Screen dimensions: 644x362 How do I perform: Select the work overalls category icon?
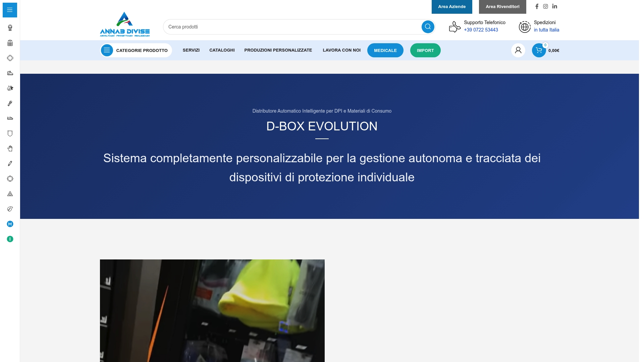coord(10,28)
